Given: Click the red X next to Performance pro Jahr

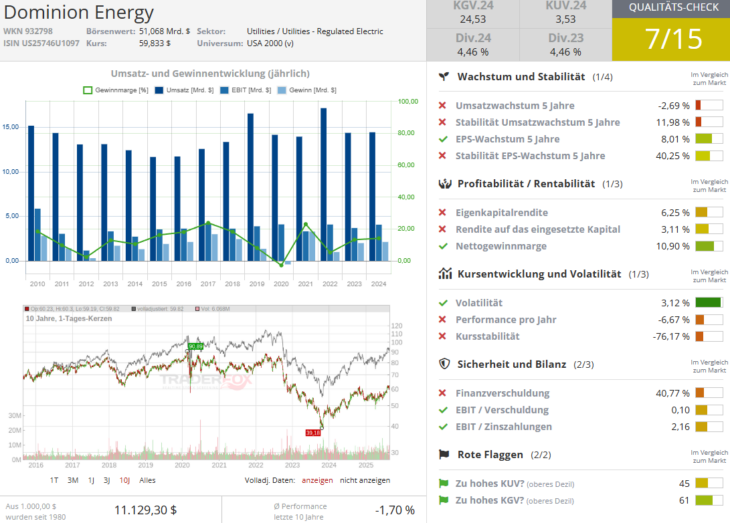Looking at the screenshot, I should pyautogui.click(x=443, y=320).
